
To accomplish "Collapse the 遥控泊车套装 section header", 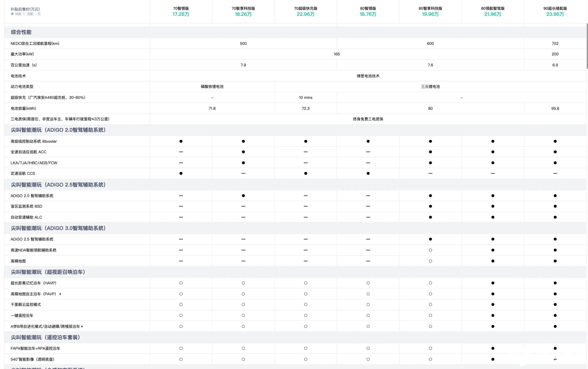I will tap(45, 338).
